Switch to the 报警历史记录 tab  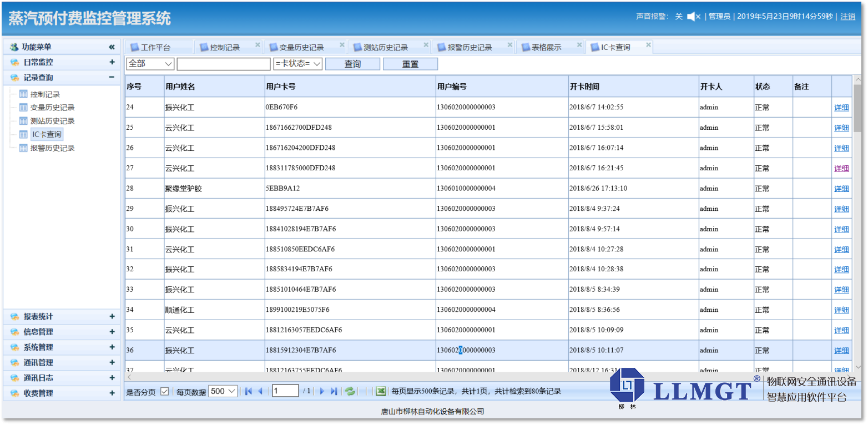pyautogui.click(x=470, y=48)
